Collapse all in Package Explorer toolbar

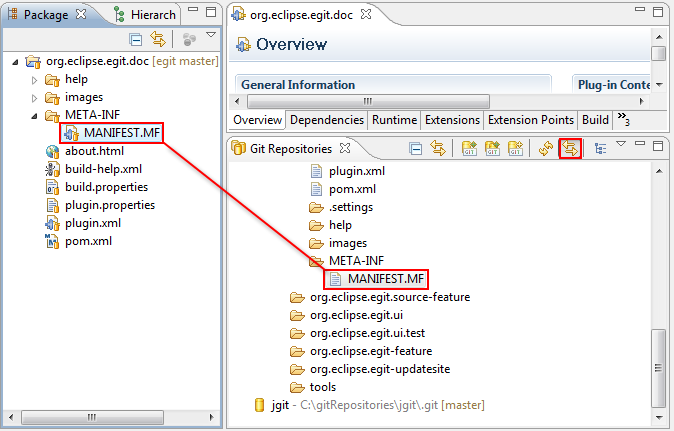(136, 40)
